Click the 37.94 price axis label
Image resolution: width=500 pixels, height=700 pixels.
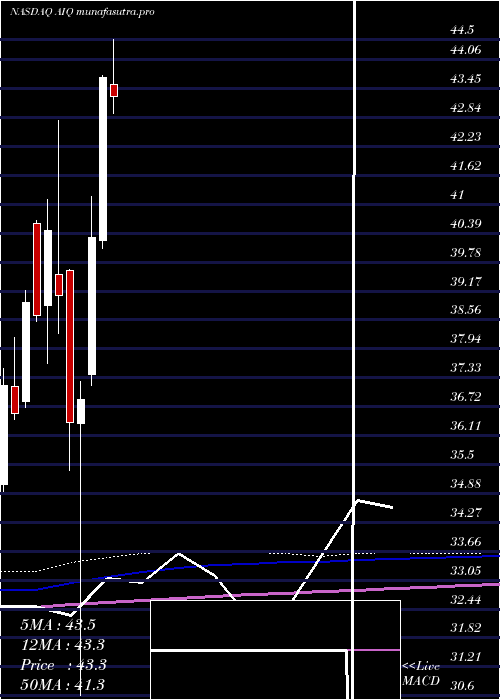point(466,339)
